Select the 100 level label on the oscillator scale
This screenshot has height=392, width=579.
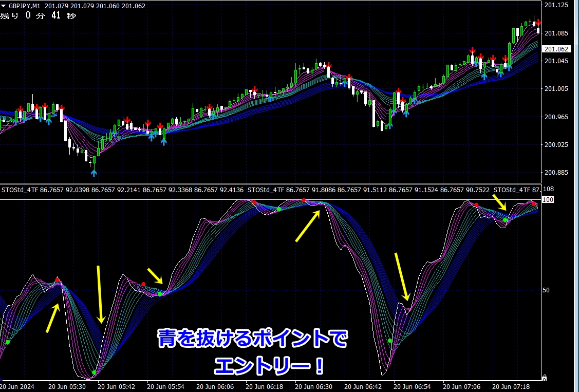pyautogui.click(x=548, y=199)
